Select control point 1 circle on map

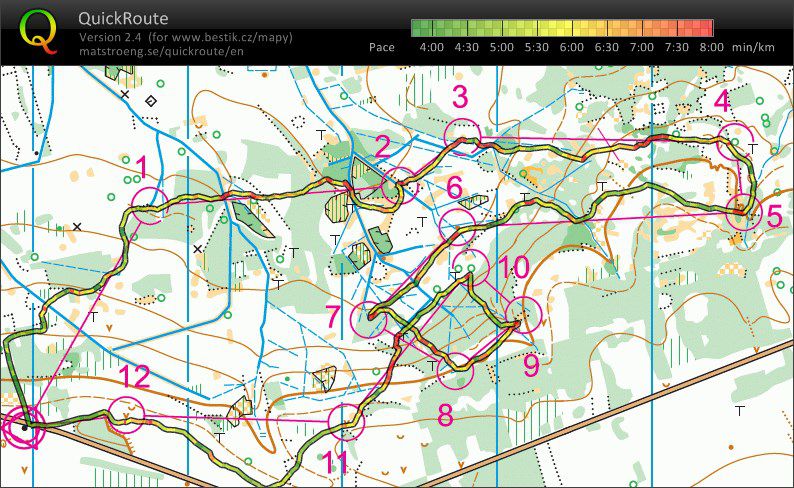coord(150,206)
